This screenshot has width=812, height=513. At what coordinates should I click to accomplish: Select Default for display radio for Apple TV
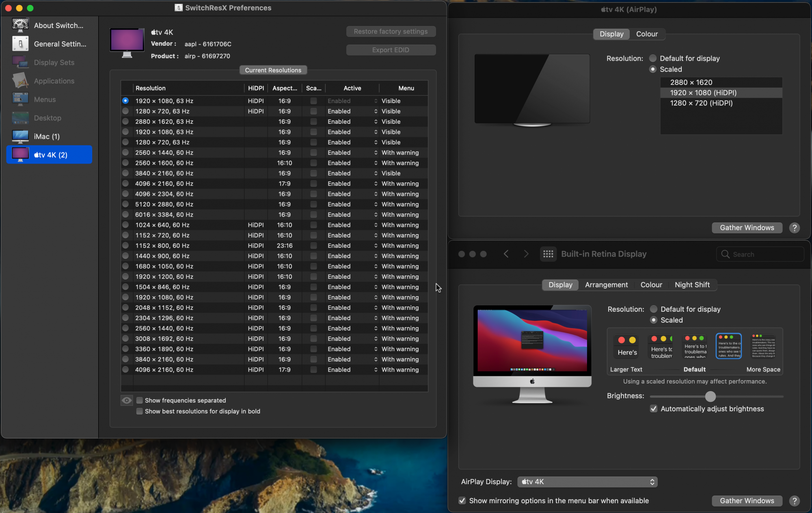[653, 58]
